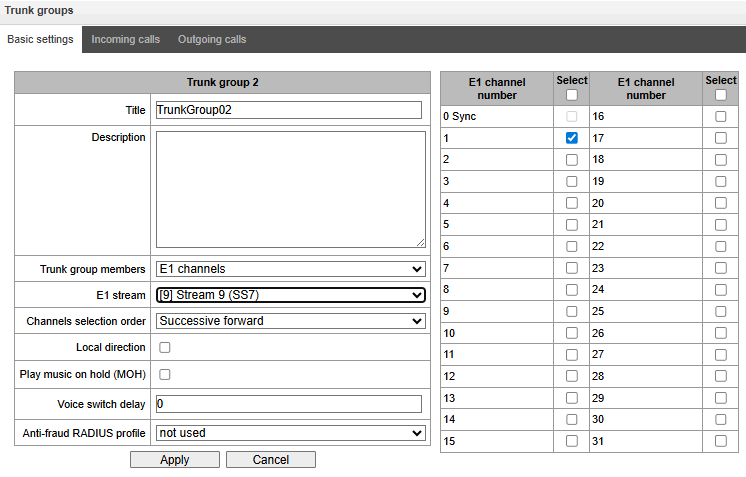Focus the Voice switch delay field
The height and width of the screenshot is (477, 746).
point(288,404)
